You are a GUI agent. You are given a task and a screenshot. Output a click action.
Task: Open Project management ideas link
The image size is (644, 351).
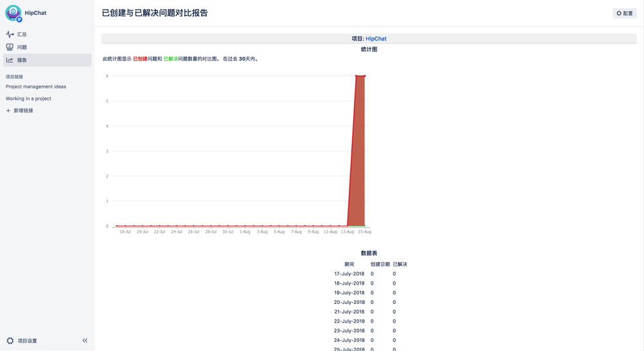35,86
